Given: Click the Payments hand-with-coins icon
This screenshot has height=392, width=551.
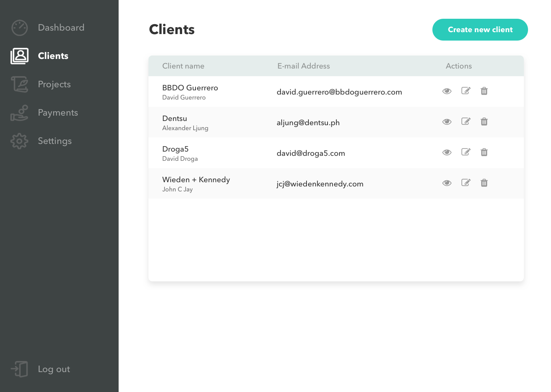Looking at the screenshot, I should pos(20,113).
